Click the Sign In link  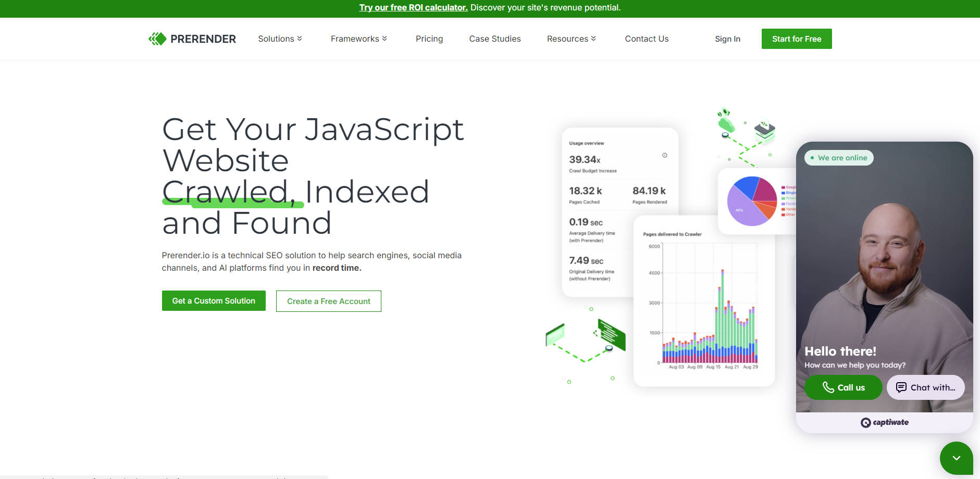pyautogui.click(x=727, y=39)
